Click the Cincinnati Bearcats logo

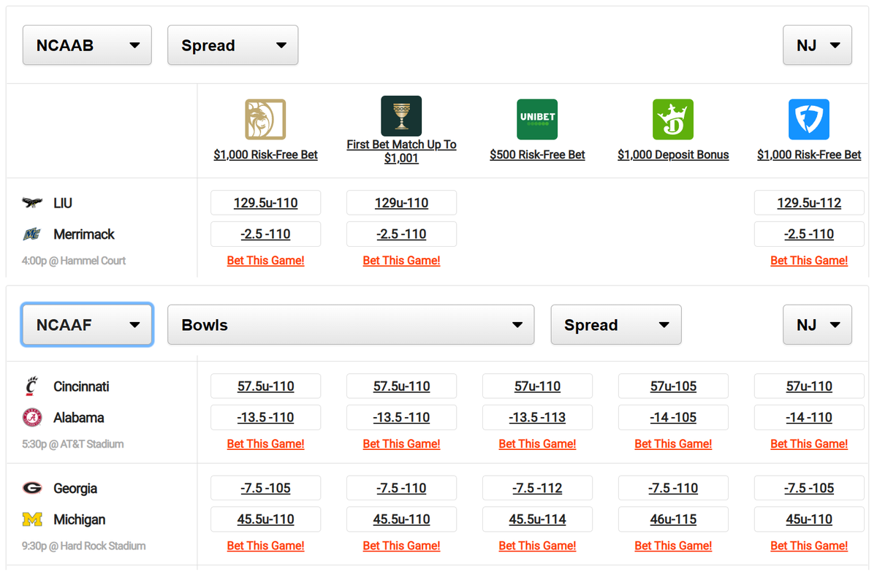[32, 386]
